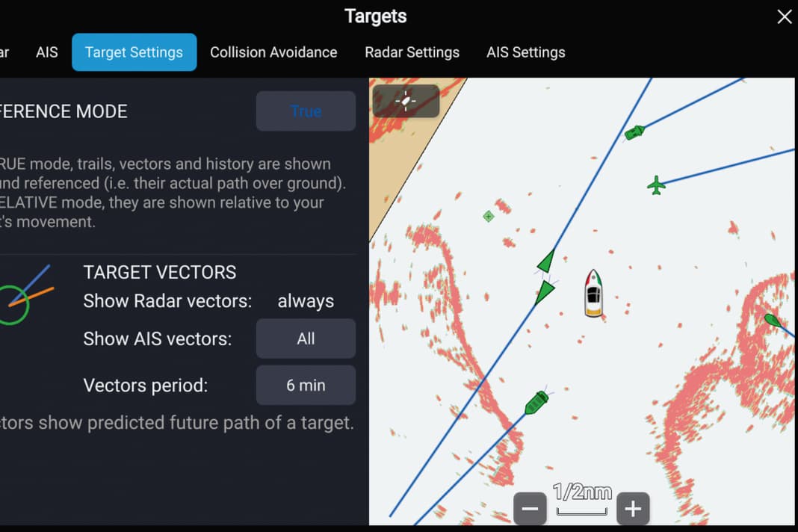Close the Targets window

(784, 16)
